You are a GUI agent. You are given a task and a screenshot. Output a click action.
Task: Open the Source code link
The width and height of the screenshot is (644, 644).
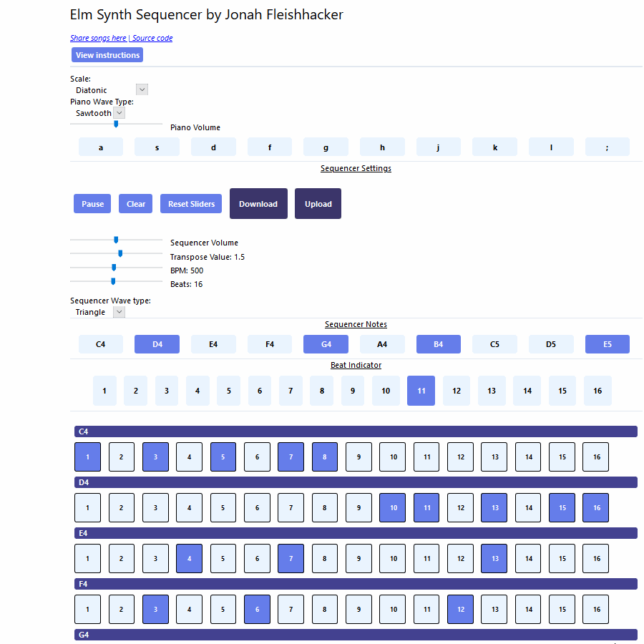152,39
